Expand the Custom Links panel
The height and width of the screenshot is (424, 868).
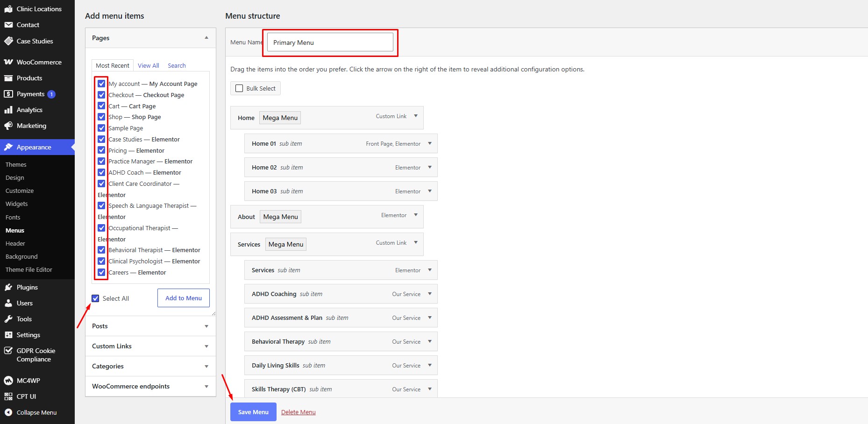click(206, 346)
